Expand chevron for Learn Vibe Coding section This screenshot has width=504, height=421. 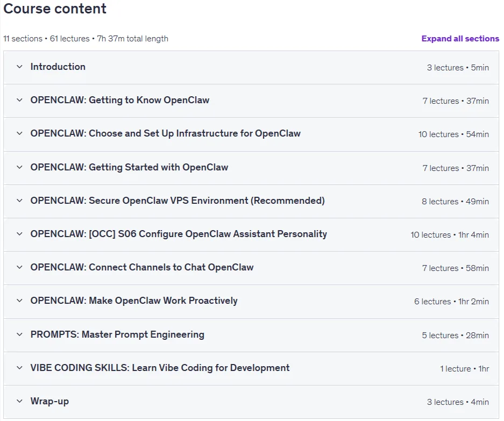coord(19,368)
